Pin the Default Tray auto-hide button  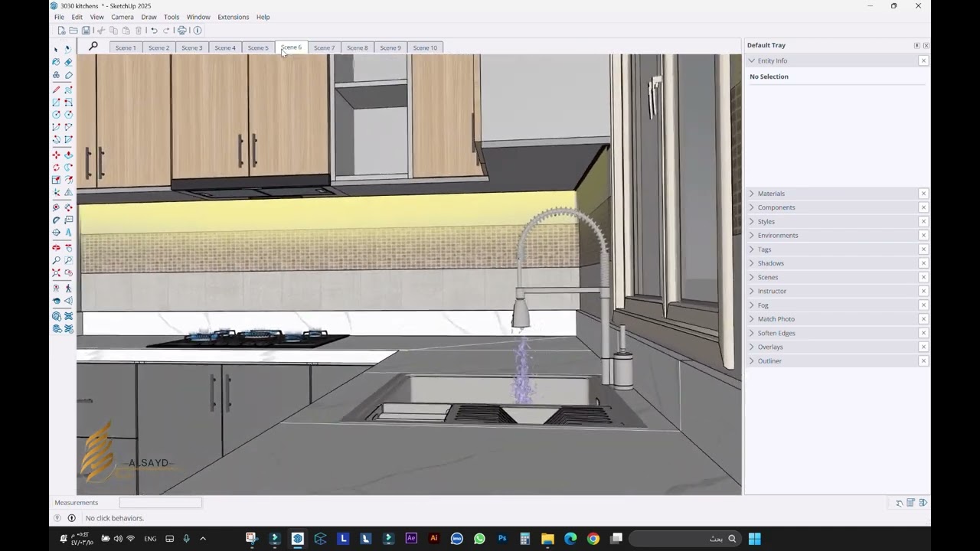(916, 45)
